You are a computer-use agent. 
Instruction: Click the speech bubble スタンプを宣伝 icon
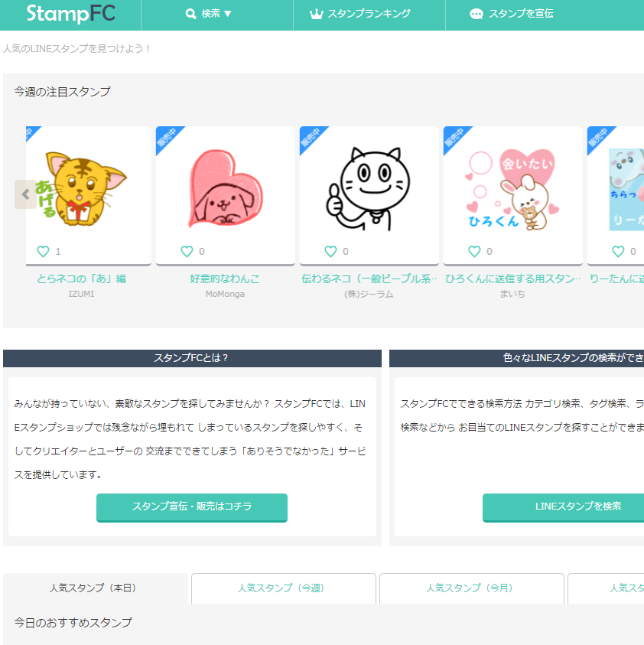coord(476,14)
